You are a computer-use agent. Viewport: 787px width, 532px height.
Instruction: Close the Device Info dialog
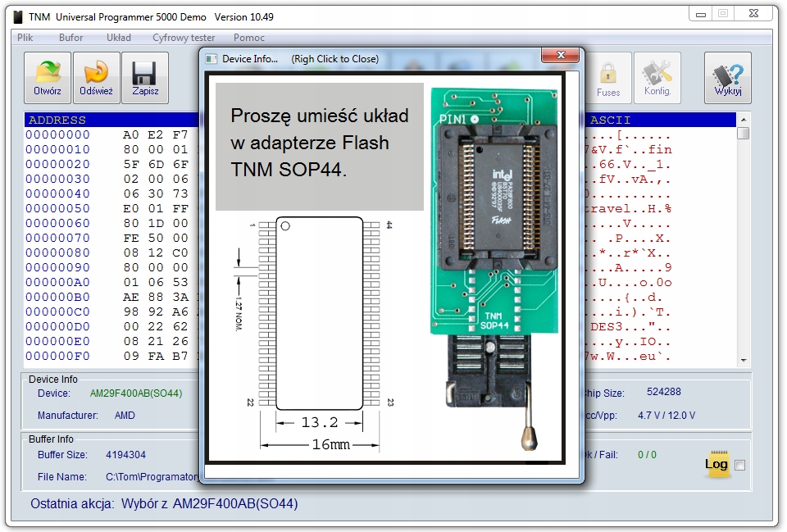click(x=561, y=55)
